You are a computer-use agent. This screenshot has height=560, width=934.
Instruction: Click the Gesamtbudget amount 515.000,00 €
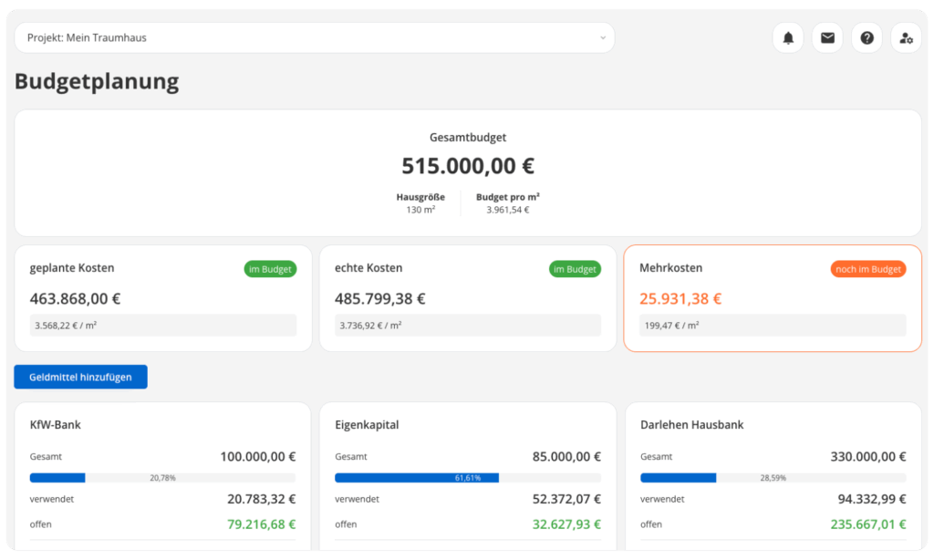point(467,166)
